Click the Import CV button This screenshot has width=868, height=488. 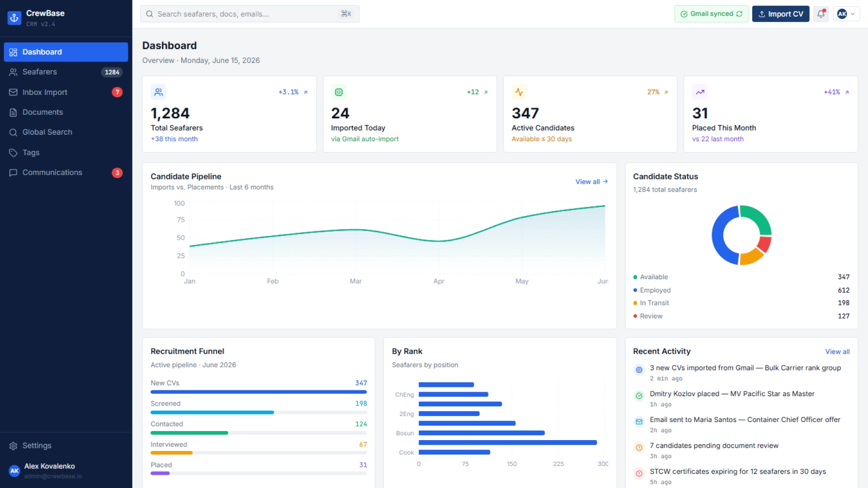[781, 14]
